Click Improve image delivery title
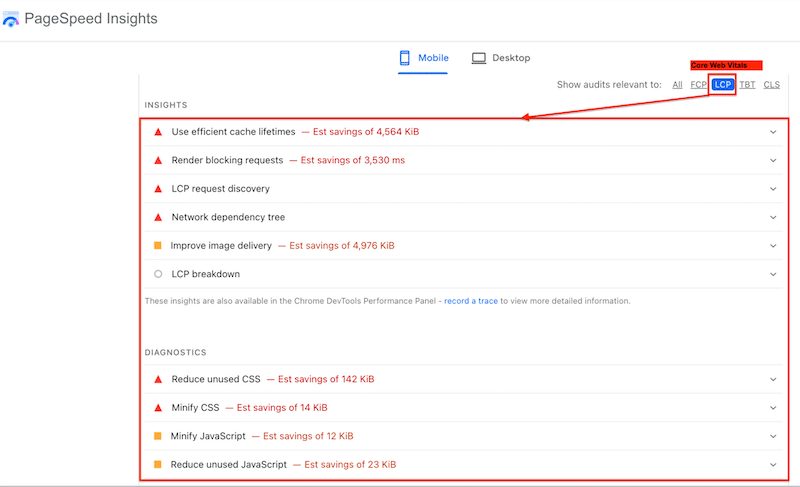Image resolution: width=800 pixels, height=487 pixels. tap(221, 246)
